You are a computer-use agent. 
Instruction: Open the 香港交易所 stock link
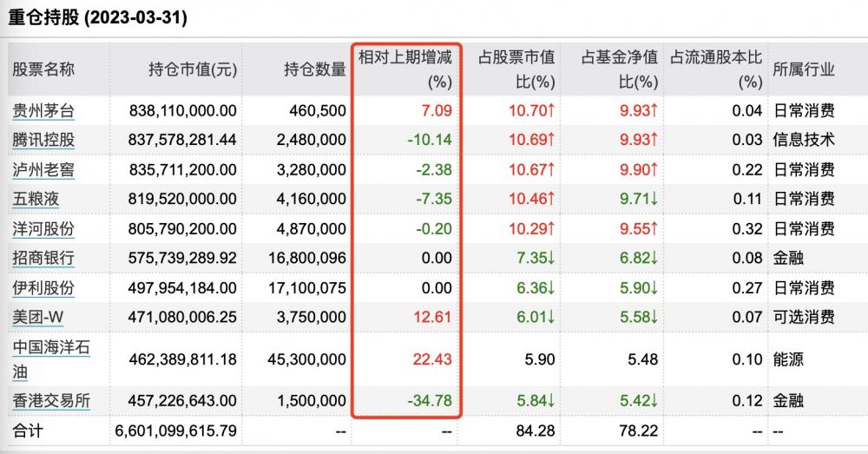[x=51, y=400]
